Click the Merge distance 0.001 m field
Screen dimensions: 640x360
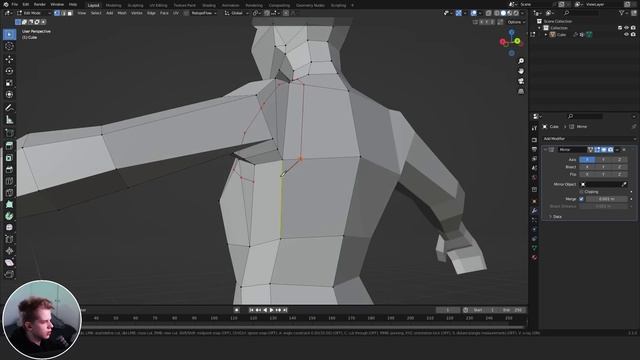coord(606,199)
